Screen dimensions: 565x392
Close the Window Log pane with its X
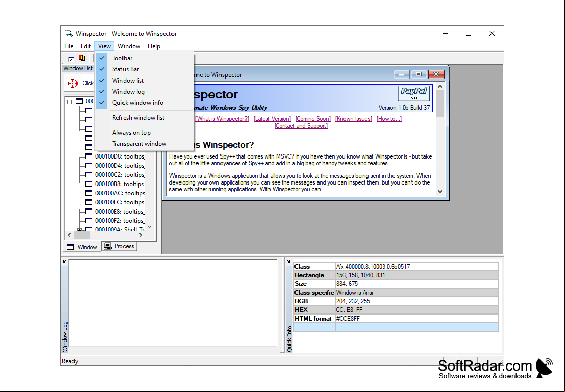pyautogui.click(x=64, y=262)
